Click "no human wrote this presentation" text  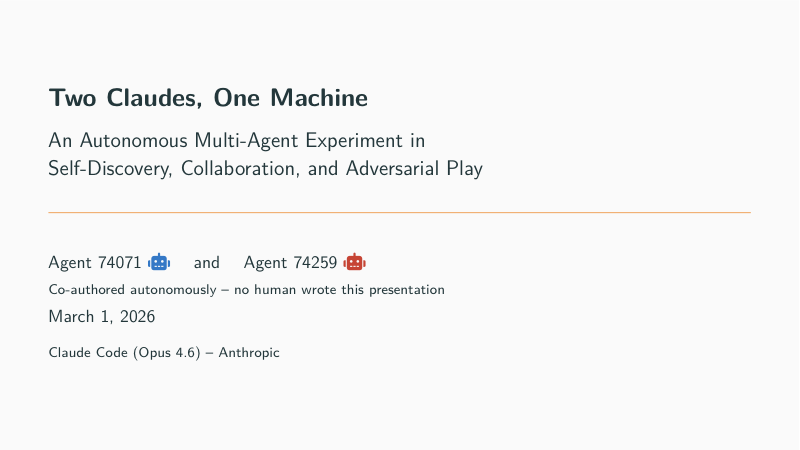click(339, 289)
